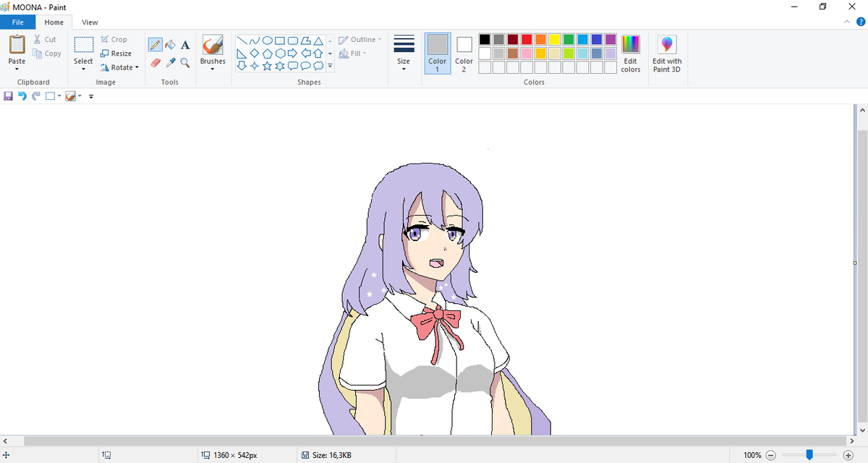Image resolution: width=868 pixels, height=463 pixels.
Task: Save the drawing from Quick Access toolbar
Action: pos(9,95)
